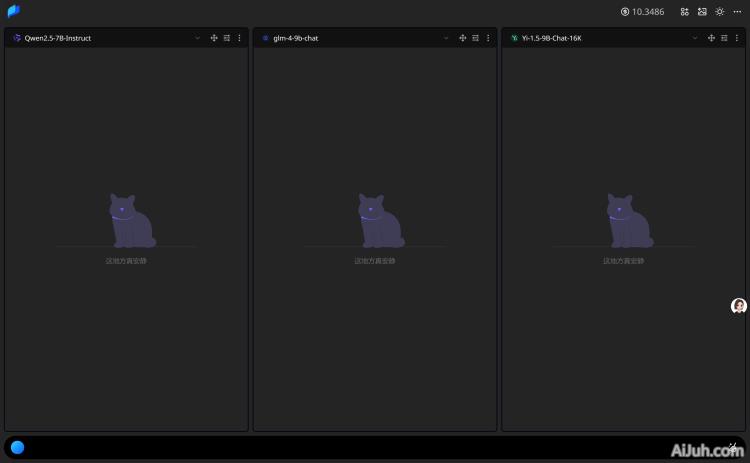This screenshot has width=750, height=463.
Task: Open parameter settings for Qwen2.5-7B-Instruct panel
Action: tap(227, 38)
